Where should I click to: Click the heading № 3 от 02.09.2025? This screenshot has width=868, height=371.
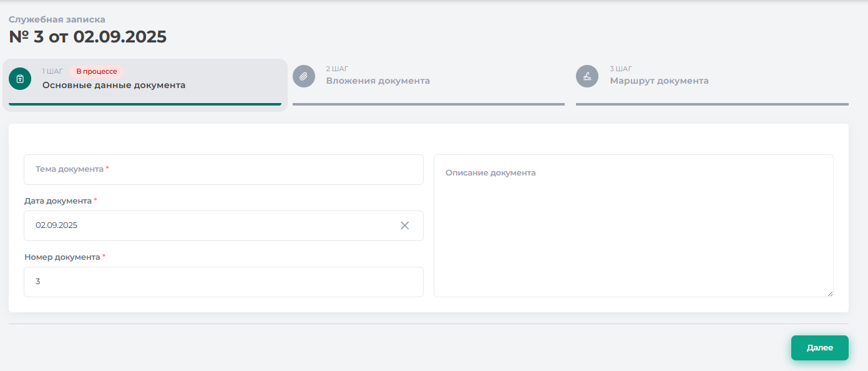click(87, 37)
